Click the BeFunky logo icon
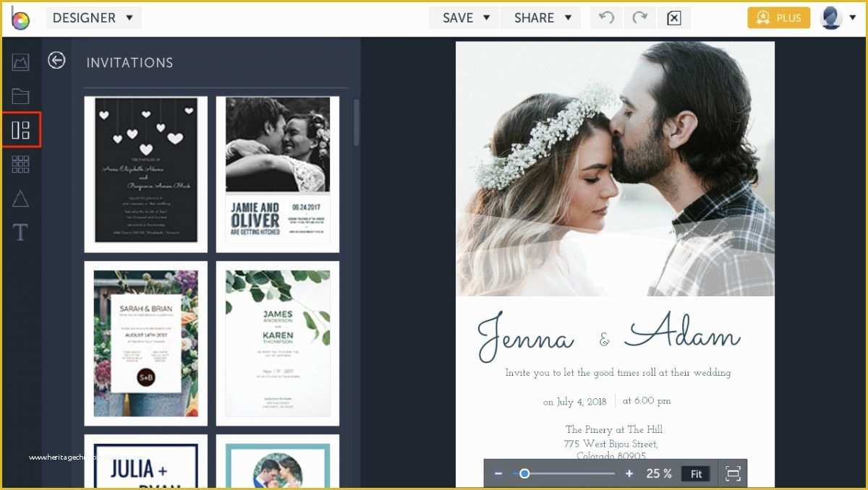 (x=20, y=18)
